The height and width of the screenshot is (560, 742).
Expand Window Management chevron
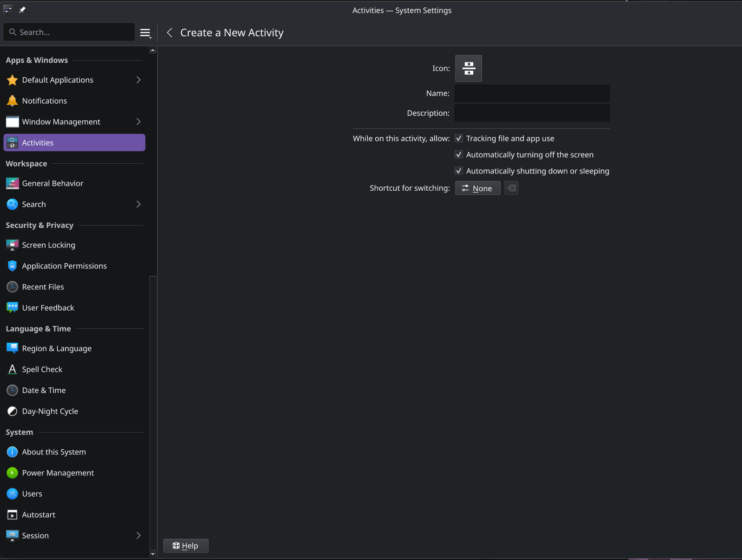click(138, 122)
